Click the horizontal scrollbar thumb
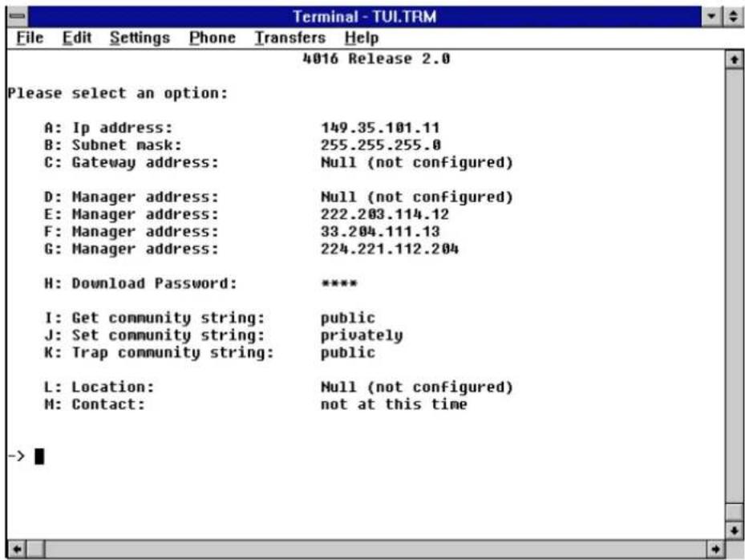This screenshot has height=560, width=745. [x=35, y=550]
